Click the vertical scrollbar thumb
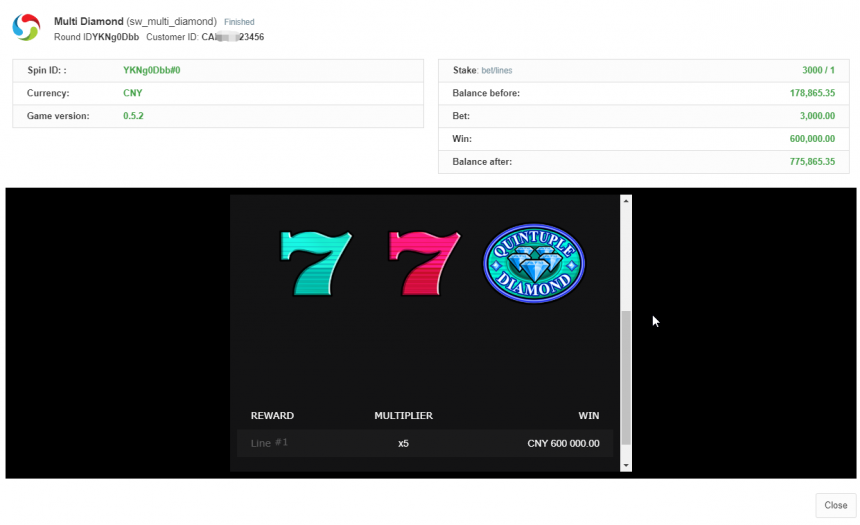The width and height of the screenshot is (860, 525). click(626, 376)
